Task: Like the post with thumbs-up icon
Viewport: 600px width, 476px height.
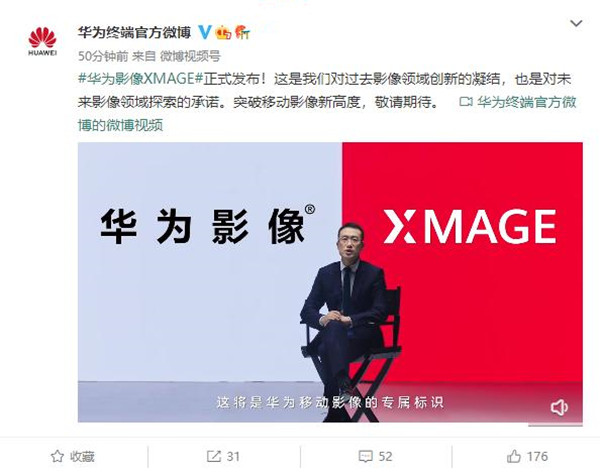Action: (x=514, y=456)
